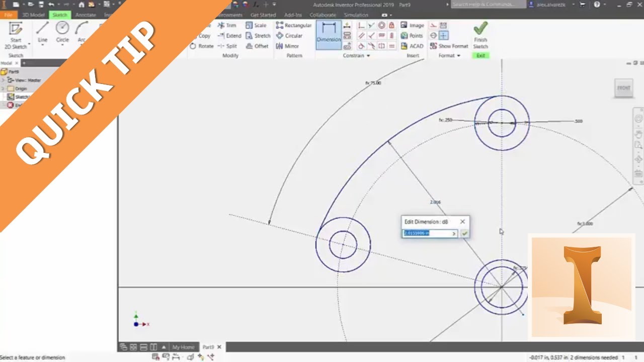Viewport: 644px width, 362px height.
Task: Activate the Trim tool
Action: pos(227,25)
